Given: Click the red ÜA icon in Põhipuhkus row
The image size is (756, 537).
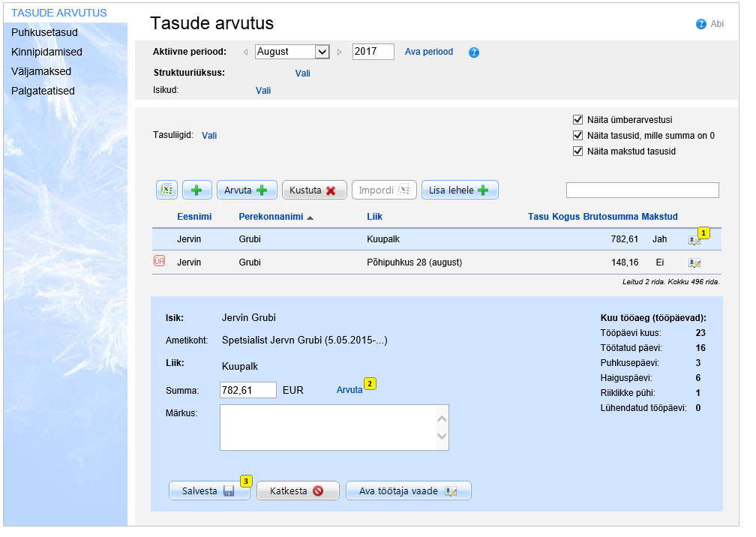Looking at the screenshot, I should pos(159,262).
